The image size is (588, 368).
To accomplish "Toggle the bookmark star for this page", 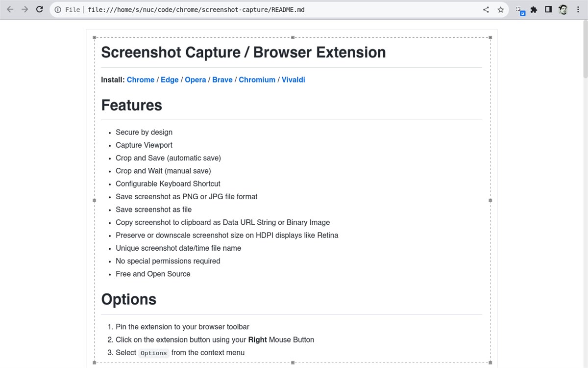I will [500, 9].
